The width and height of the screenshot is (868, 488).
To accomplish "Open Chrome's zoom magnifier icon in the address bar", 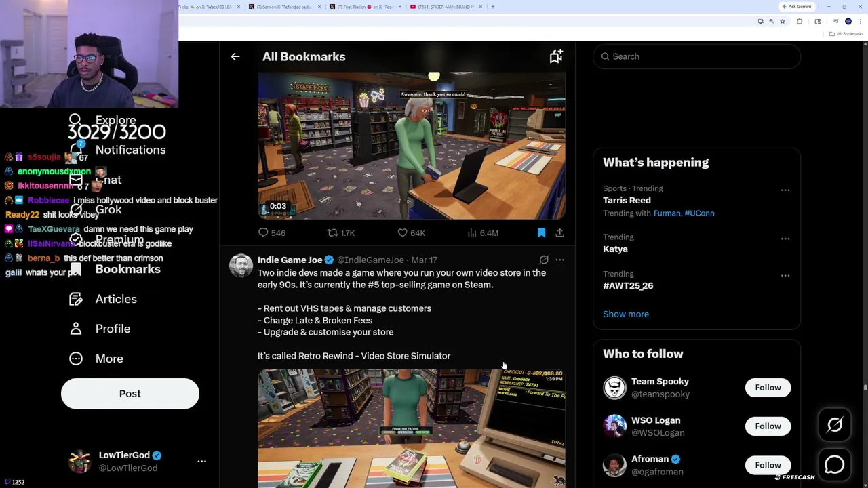I will pyautogui.click(x=771, y=22).
